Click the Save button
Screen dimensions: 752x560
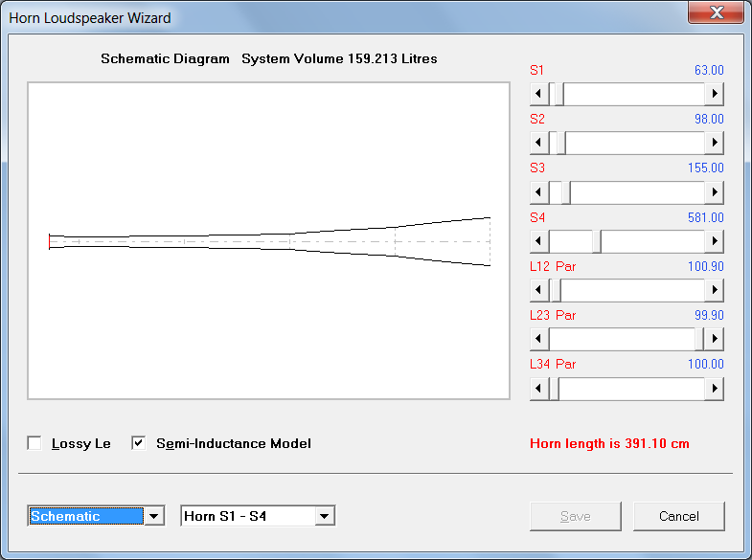[x=576, y=516]
